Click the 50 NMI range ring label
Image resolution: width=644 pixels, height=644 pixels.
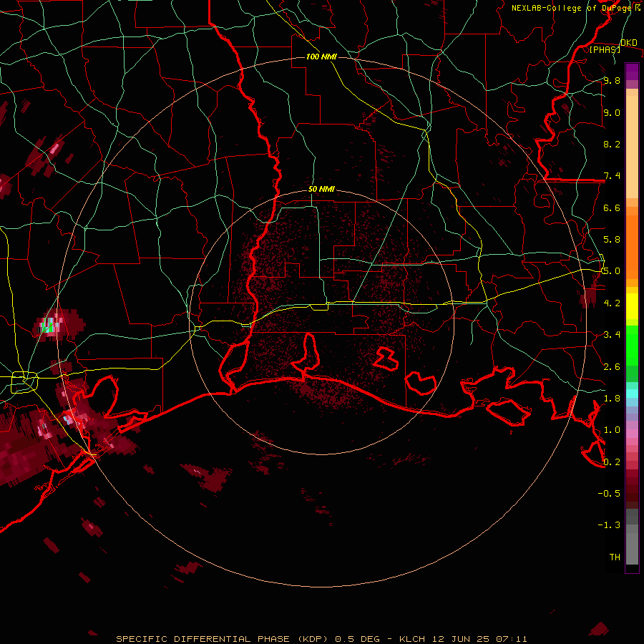click(x=321, y=189)
